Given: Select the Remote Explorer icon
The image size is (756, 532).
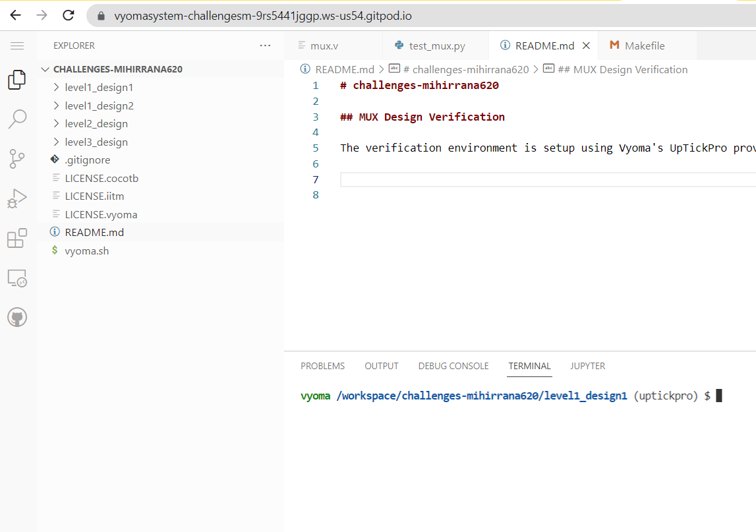Looking at the screenshot, I should tap(17, 278).
